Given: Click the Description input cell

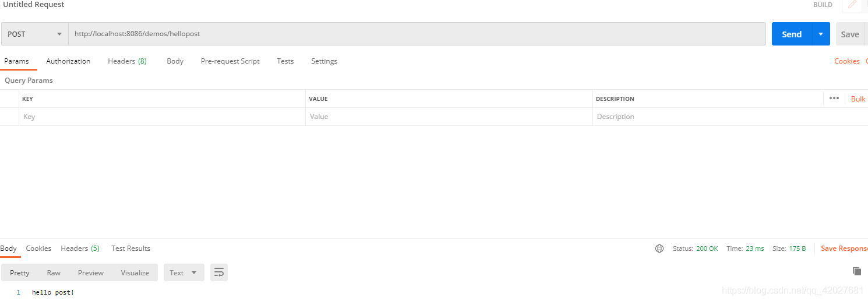Looking at the screenshot, I should 730,117.
